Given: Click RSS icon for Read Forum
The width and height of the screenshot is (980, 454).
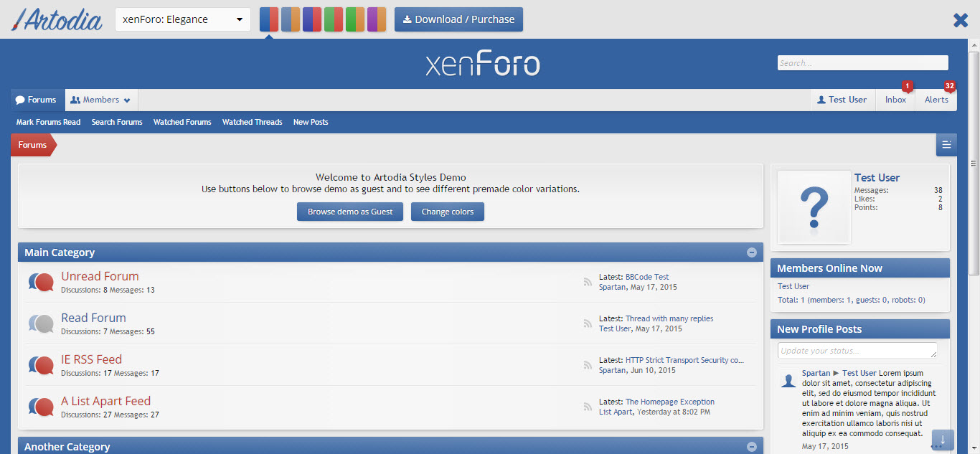Looking at the screenshot, I should 588,323.
